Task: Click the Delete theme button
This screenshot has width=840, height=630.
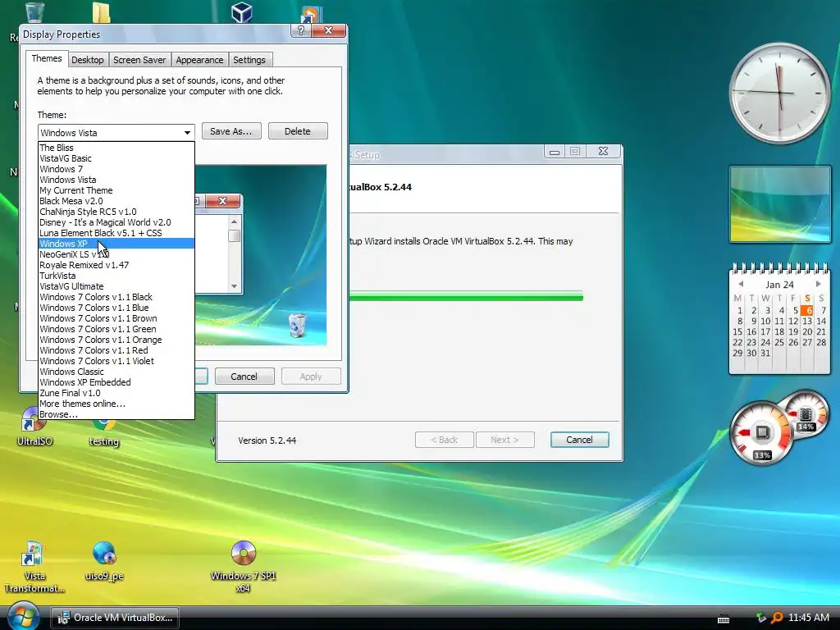Action: pyautogui.click(x=297, y=131)
